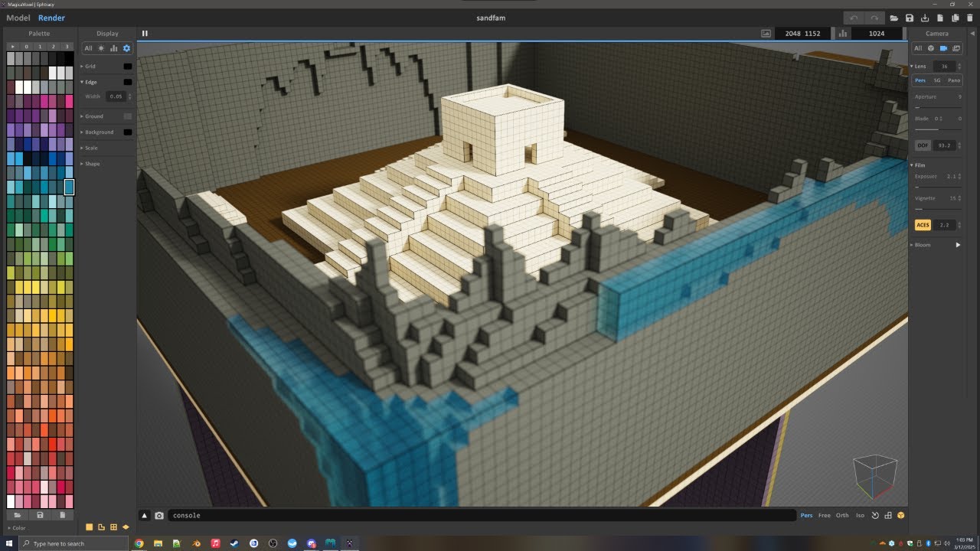Select the bar chart icon in Display panel

click(x=113, y=48)
